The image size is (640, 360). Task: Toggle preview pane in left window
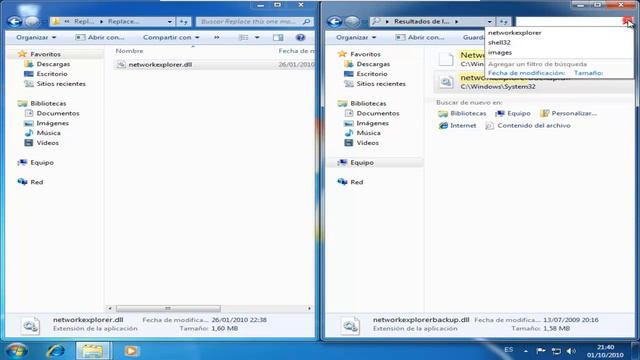pyautogui.click(x=278, y=37)
